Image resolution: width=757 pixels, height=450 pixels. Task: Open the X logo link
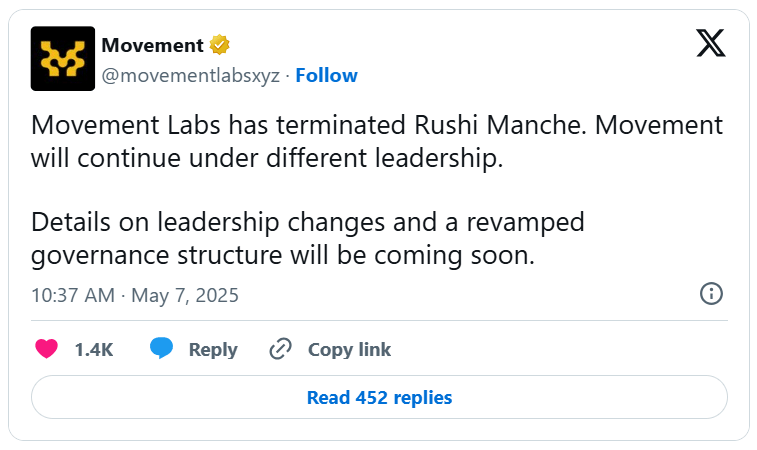click(710, 44)
